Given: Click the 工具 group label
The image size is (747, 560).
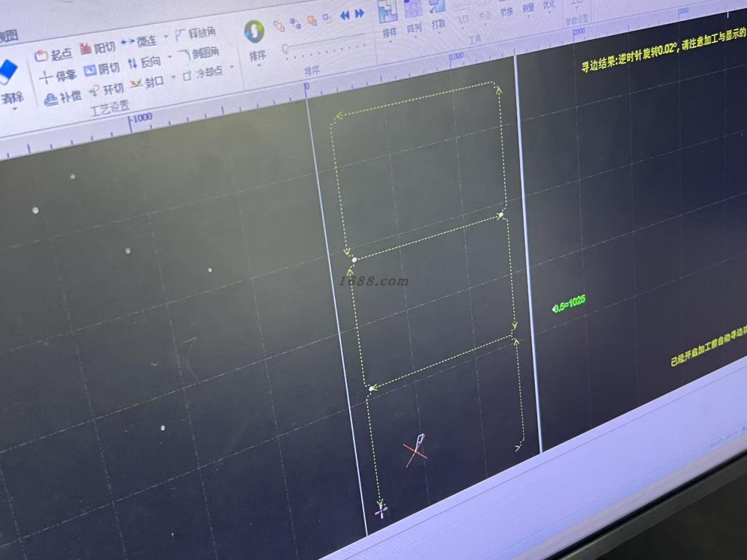Looking at the screenshot, I should pyautogui.click(x=475, y=39).
